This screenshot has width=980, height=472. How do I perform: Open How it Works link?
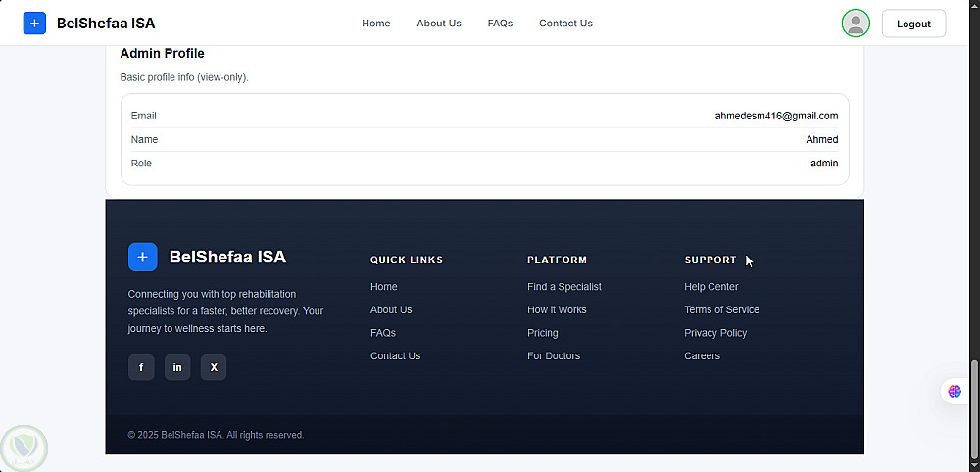click(x=557, y=309)
